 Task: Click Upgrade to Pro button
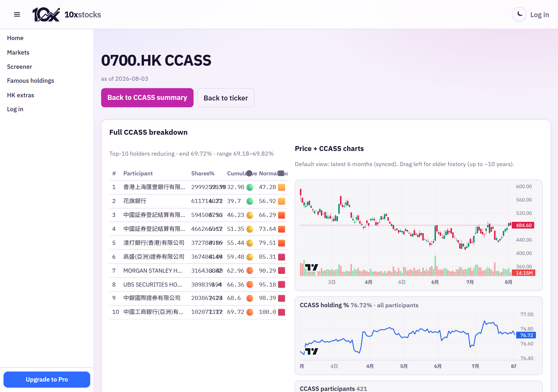point(47,380)
